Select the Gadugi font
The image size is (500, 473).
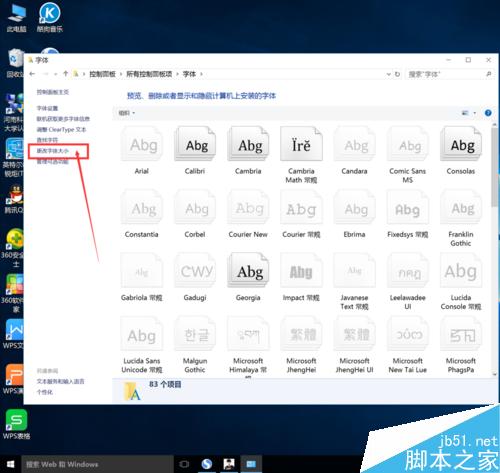195,278
